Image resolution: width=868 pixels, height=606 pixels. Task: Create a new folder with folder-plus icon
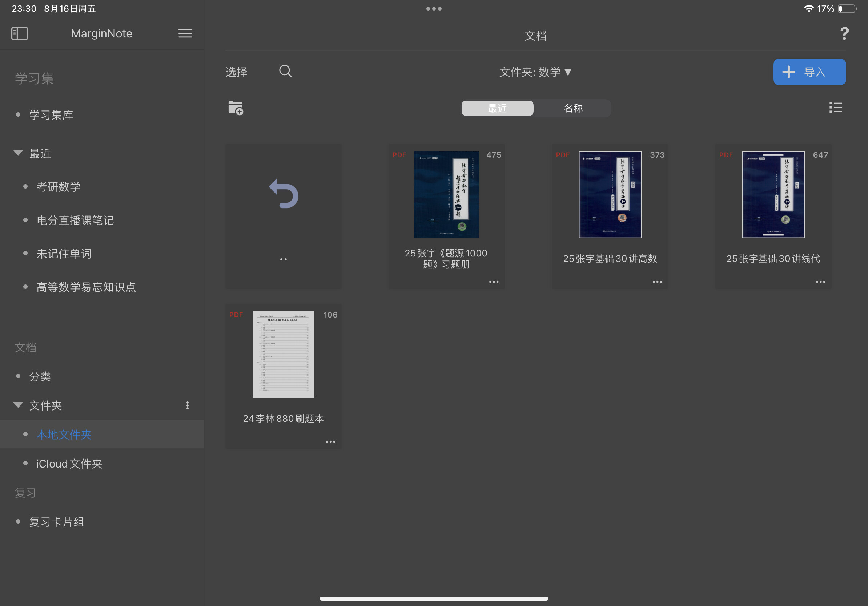236,108
